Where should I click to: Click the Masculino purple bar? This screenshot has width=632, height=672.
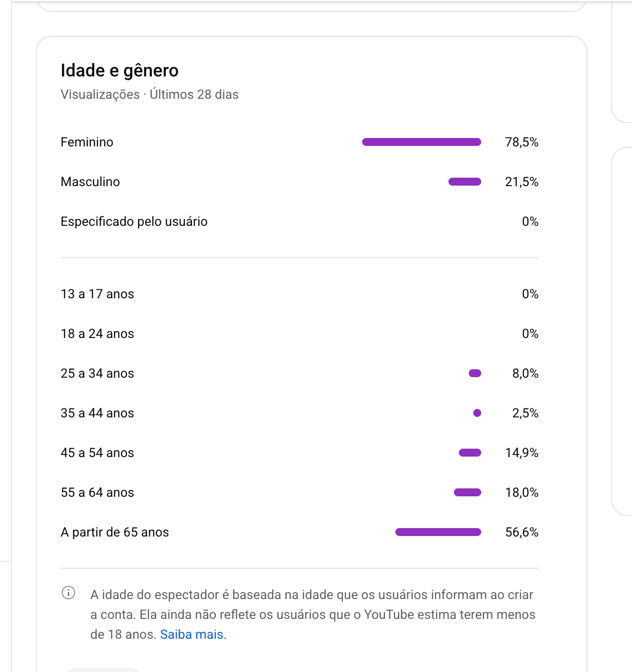pyautogui.click(x=465, y=182)
